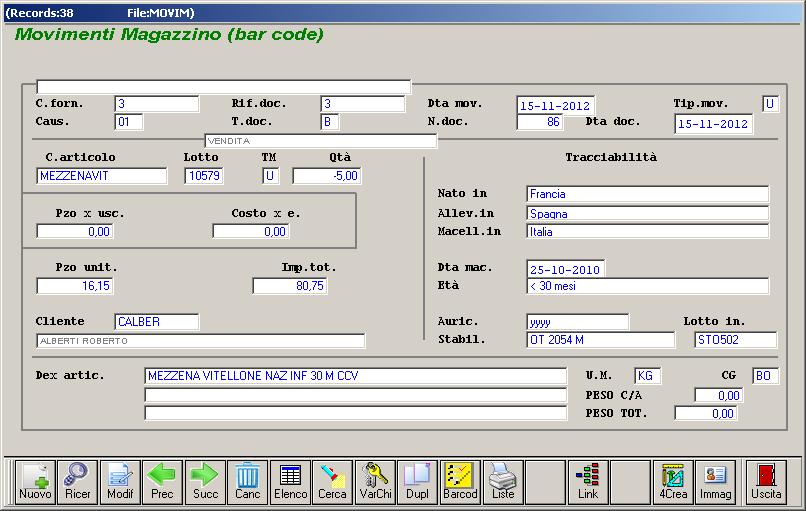Select the C.articolo field MEZZENAVIT
The width and height of the screenshot is (806, 511).
point(102,176)
